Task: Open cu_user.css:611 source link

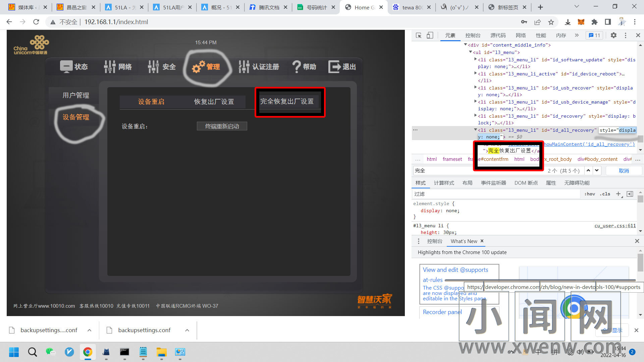Action: pos(615,226)
